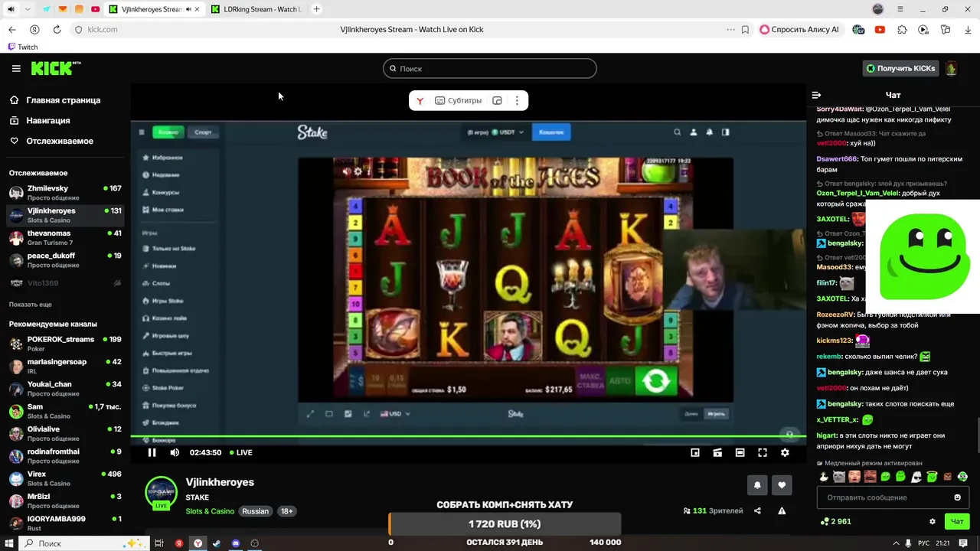Viewport: 980px width, 551px height.
Task: Open the overlay three-dots menu
Action: (517, 100)
